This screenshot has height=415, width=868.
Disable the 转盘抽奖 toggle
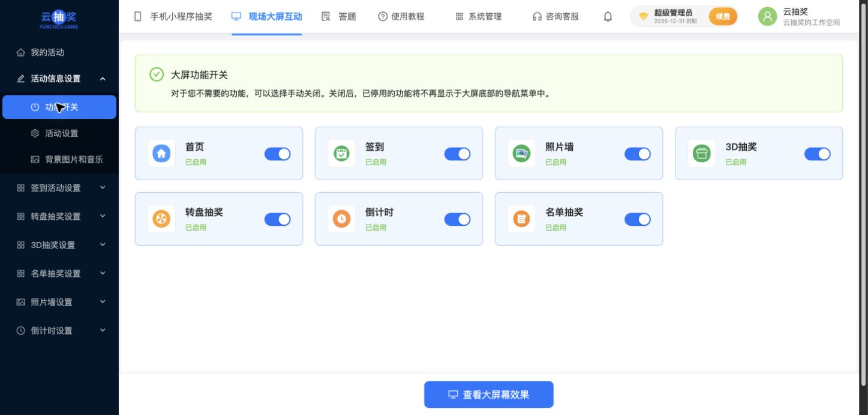pyautogui.click(x=277, y=220)
